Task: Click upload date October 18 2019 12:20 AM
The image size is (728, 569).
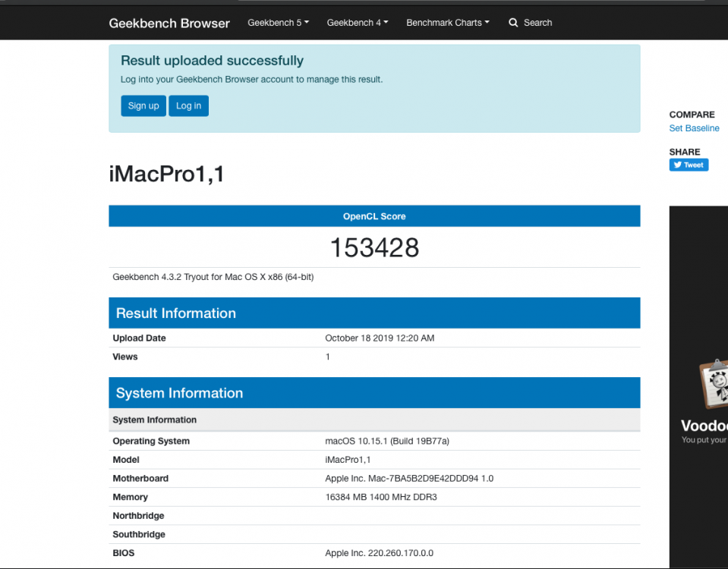Action: (x=380, y=338)
